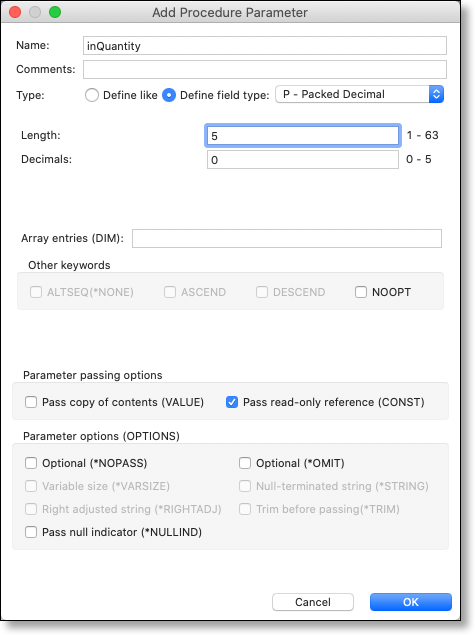Screen dimensions: 475x635
Task: Click the Cancel button
Action: click(x=313, y=602)
